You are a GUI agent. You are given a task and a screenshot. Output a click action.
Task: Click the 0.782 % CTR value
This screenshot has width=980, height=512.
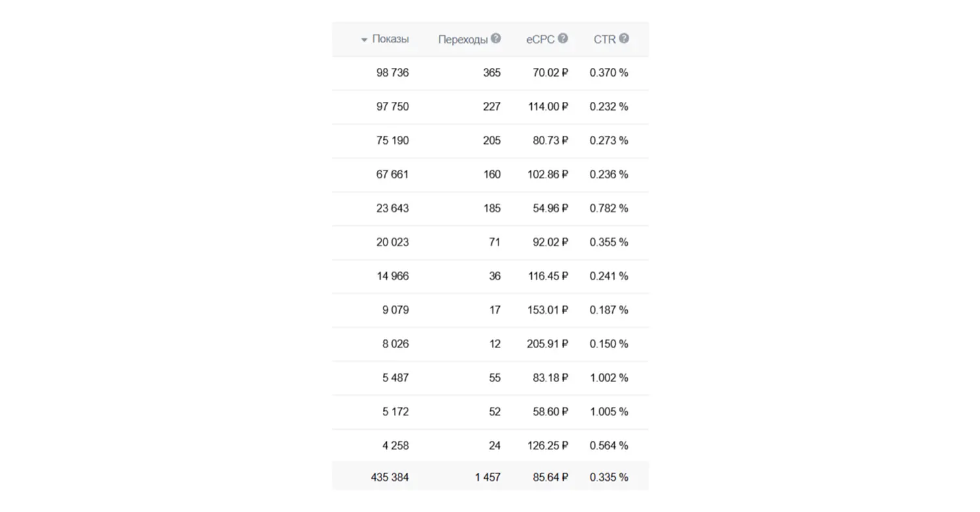[x=608, y=208]
